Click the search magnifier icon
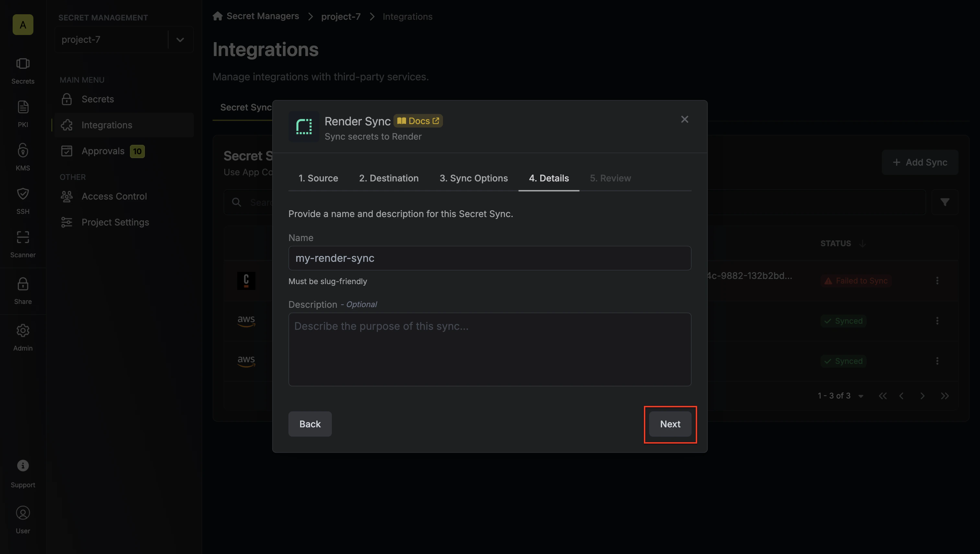The image size is (980, 554). (x=236, y=202)
